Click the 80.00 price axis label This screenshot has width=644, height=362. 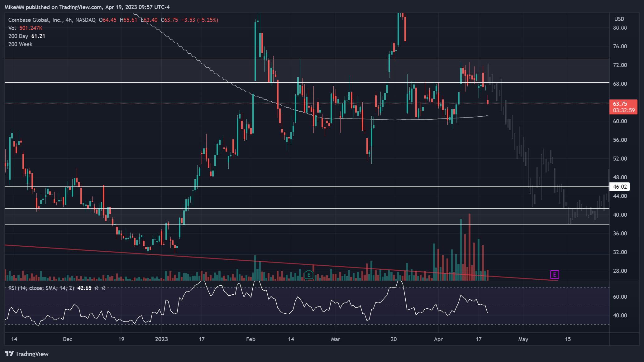(620, 28)
